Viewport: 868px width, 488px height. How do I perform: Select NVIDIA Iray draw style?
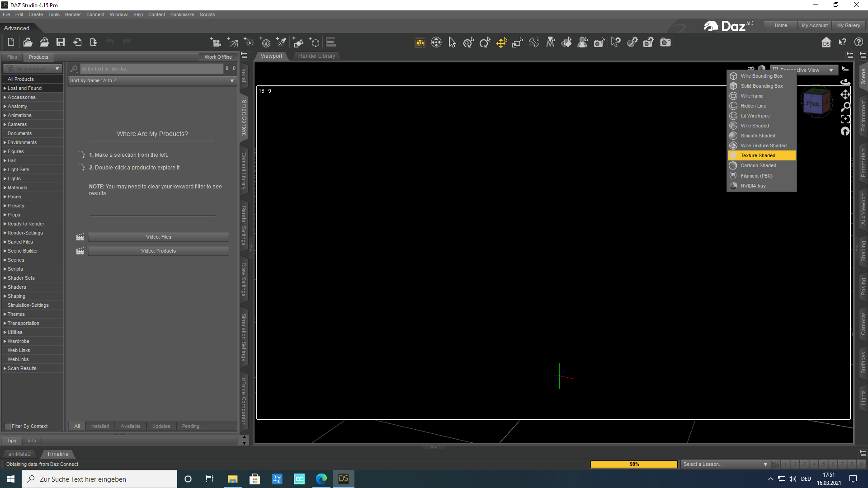tap(753, 186)
